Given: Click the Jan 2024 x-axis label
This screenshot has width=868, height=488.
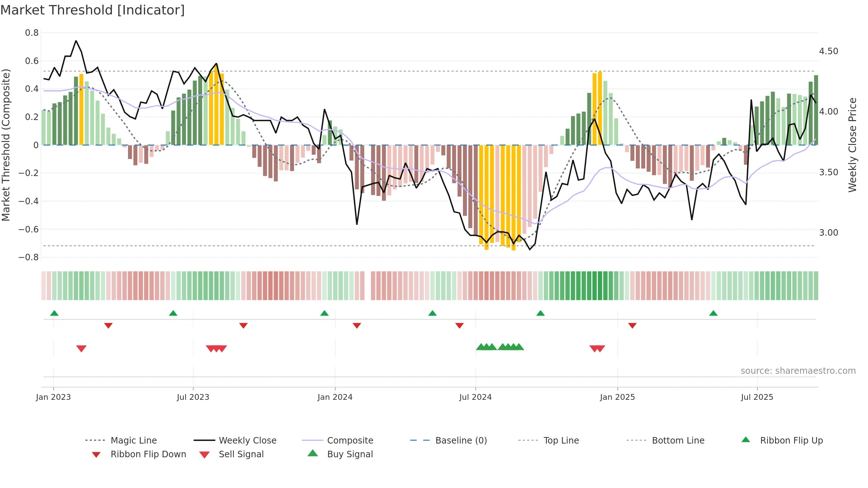Looking at the screenshot, I should (335, 397).
